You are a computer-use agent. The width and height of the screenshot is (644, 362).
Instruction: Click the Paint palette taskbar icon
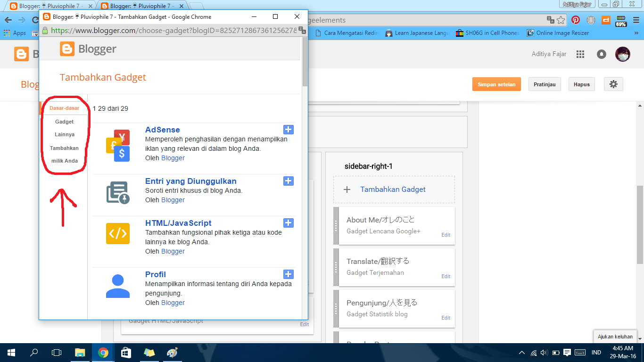click(173, 352)
